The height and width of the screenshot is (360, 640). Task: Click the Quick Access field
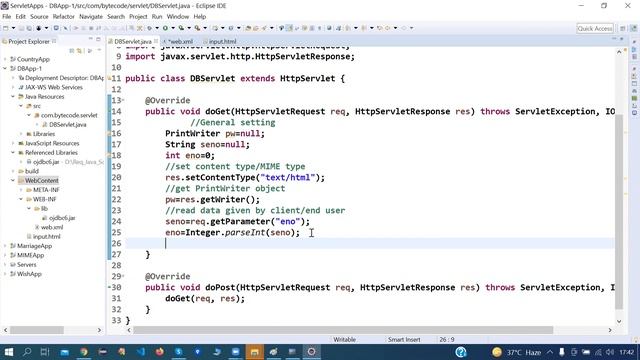click(595, 28)
